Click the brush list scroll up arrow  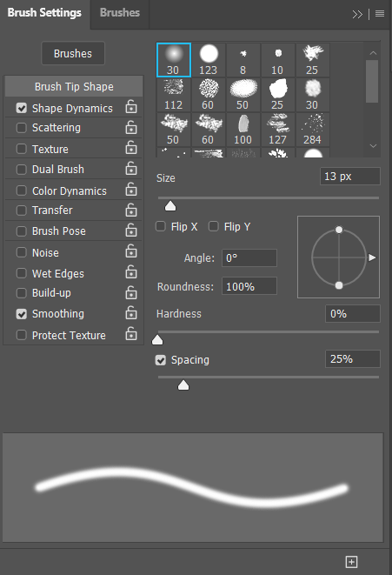(373, 53)
